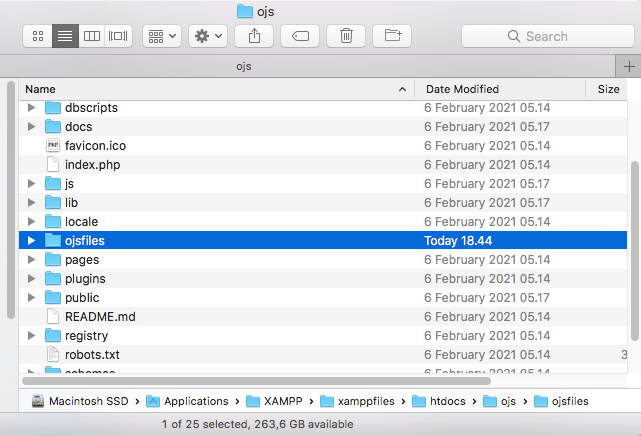Viewport: 641px width, 436px height.
Task: Select the docs folder icon
Action: pyautogui.click(x=53, y=127)
